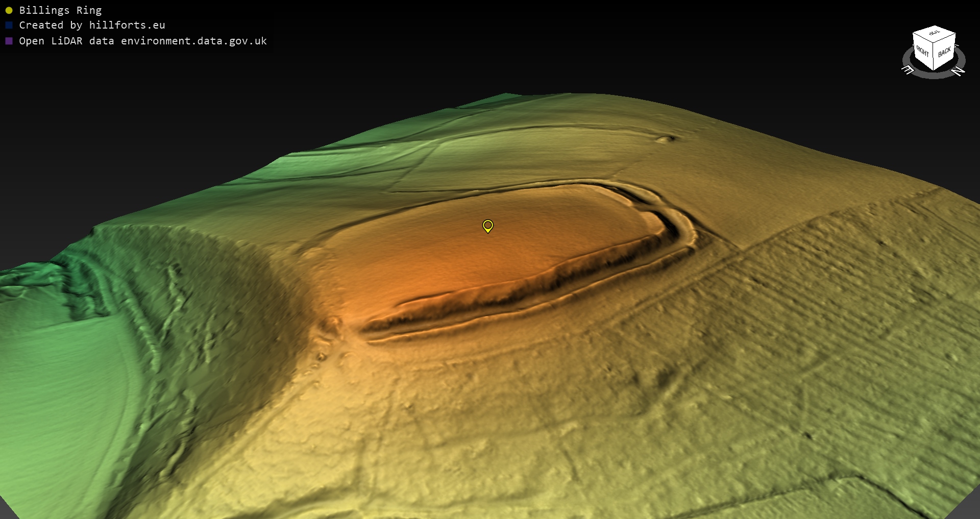
Task: Click the N letter on the compass ring
Action: pyautogui.click(x=958, y=71)
